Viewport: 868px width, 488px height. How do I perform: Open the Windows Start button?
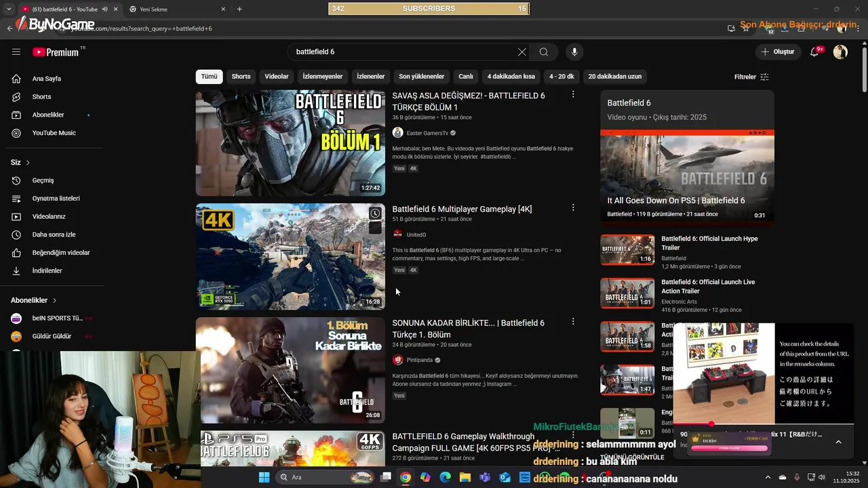point(264,477)
